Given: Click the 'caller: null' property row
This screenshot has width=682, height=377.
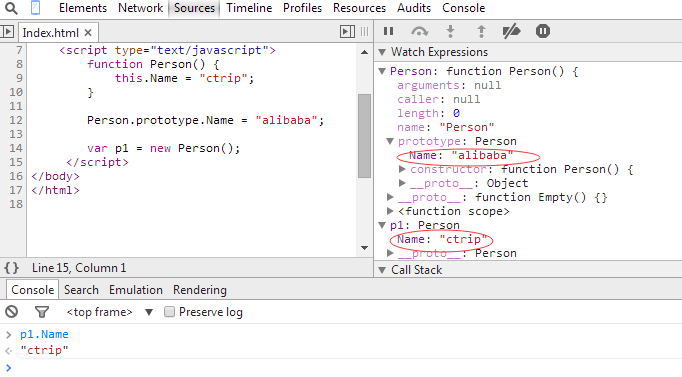Looking at the screenshot, I should pyautogui.click(x=438, y=99).
